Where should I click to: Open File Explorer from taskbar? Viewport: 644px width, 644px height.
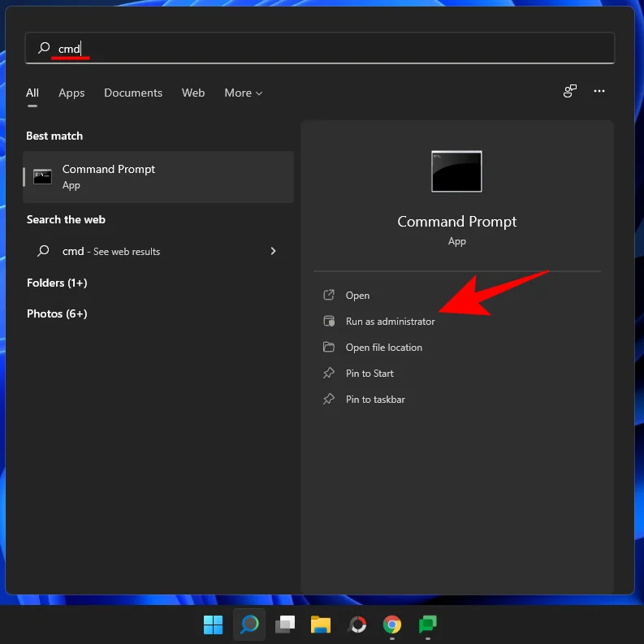pyautogui.click(x=320, y=625)
